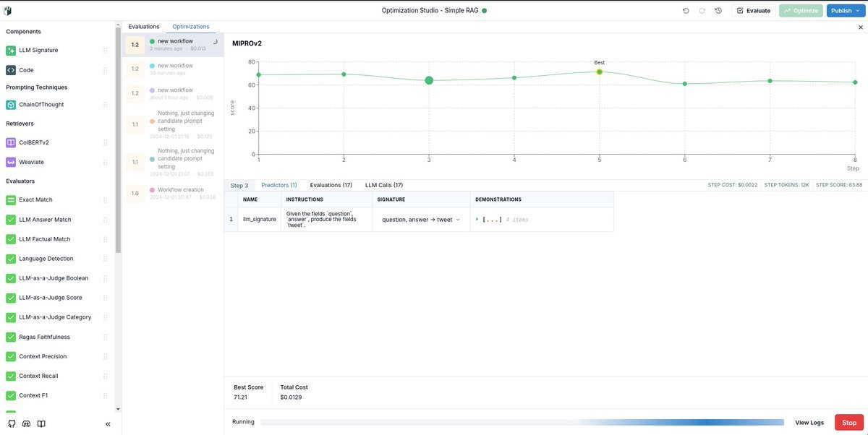Click the undo icon in the top bar
Image resolution: width=868 pixels, height=435 pixels.
coord(686,11)
